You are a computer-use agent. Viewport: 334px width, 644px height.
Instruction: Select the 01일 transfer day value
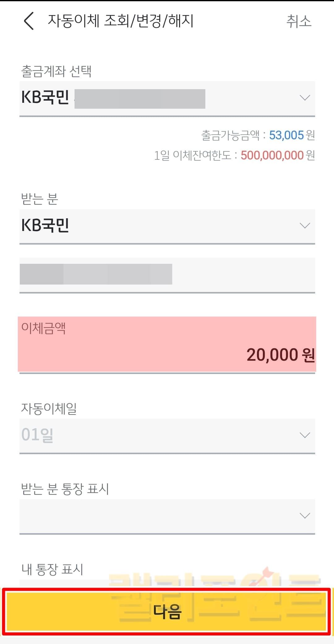click(x=37, y=435)
